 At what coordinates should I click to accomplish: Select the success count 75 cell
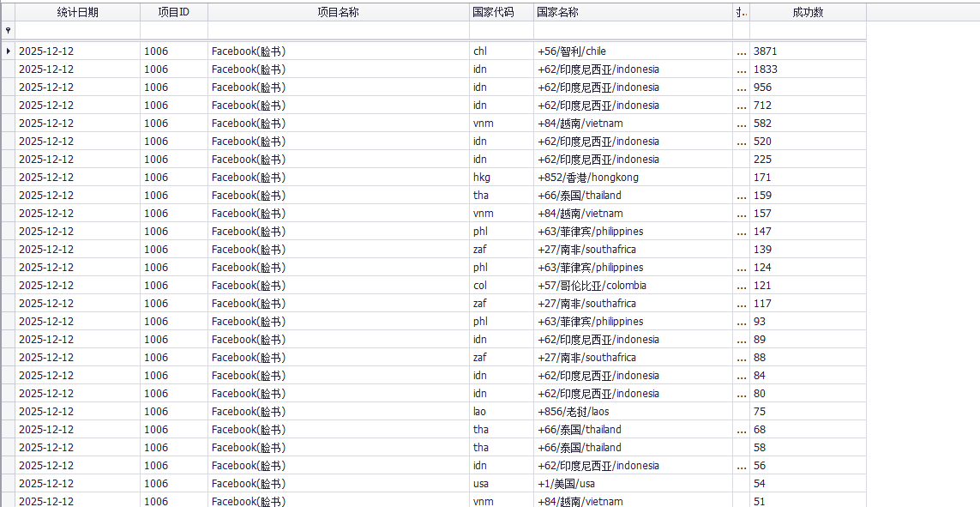click(x=809, y=412)
